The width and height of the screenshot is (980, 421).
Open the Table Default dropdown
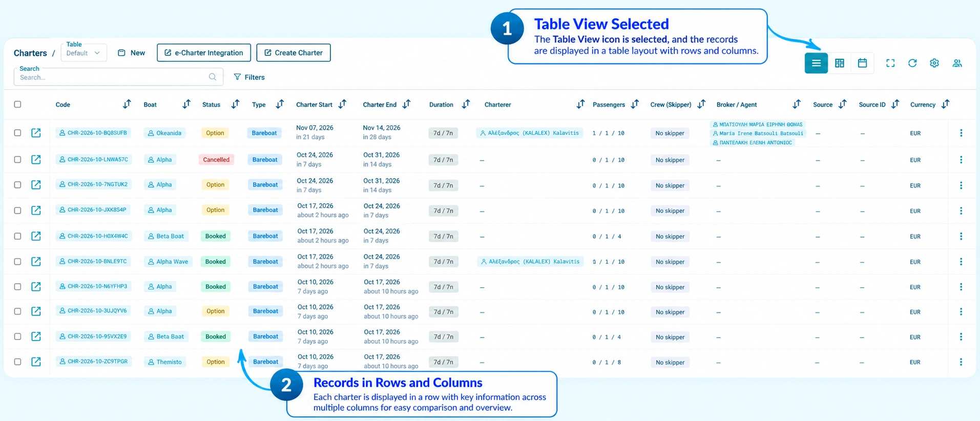[84, 53]
